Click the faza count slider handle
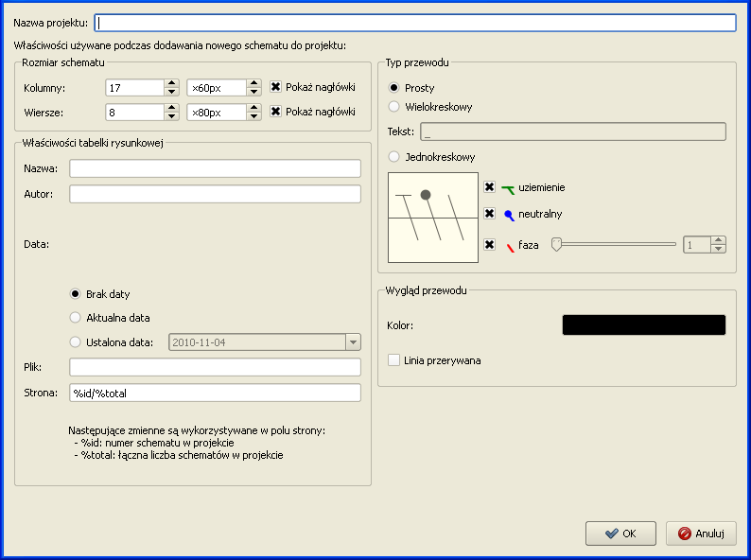The width and height of the screenshot is (751, 560). [557, 244]
